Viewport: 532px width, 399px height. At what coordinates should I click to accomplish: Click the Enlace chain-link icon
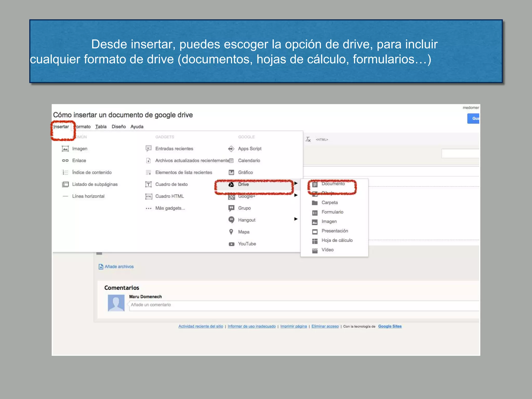click(65, 161)
